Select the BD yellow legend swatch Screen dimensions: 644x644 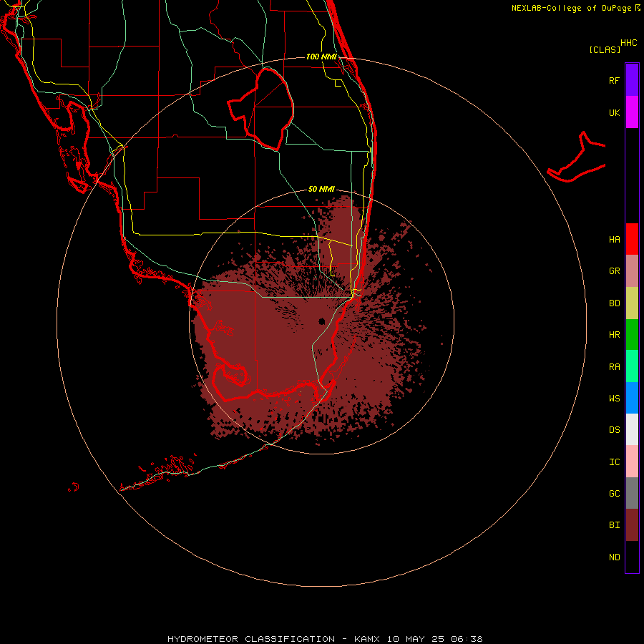(x=632, y=303)
